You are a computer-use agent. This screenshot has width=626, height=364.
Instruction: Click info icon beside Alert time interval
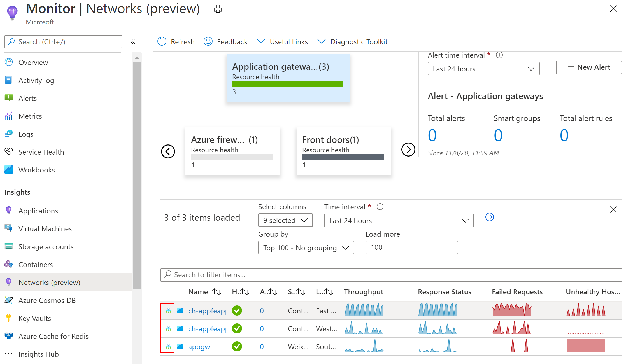(x=499, y=55)
